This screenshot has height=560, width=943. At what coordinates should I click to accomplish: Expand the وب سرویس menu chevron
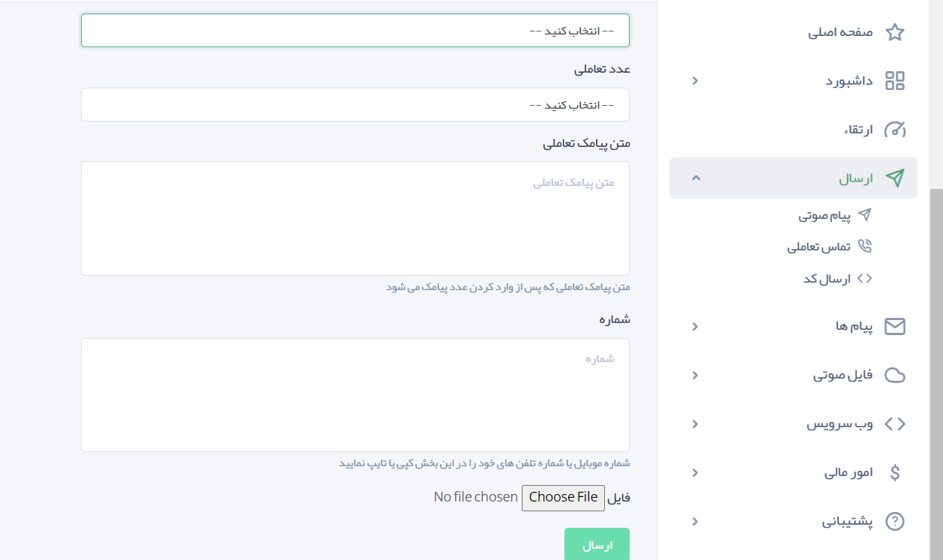pos(695,424)
